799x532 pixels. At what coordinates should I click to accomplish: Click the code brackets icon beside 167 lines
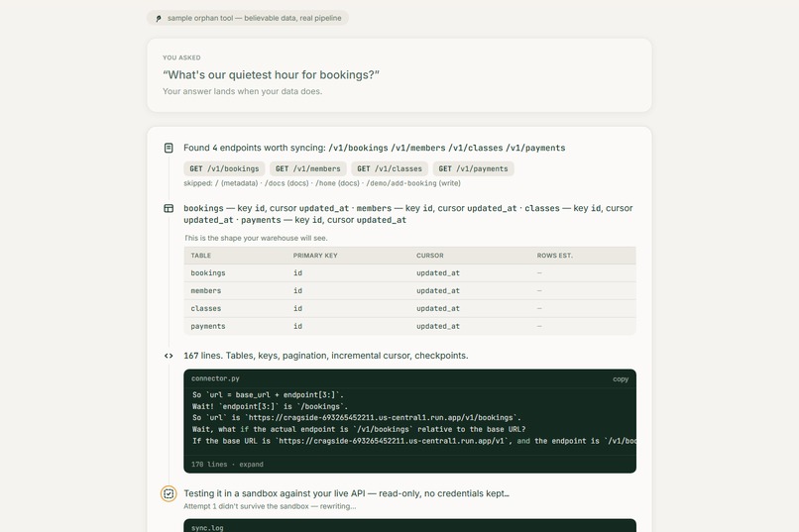pyautogui.click(x=169, y=356)
